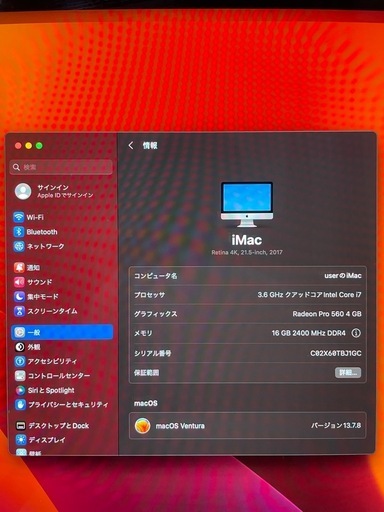Viewport: 384px width, 512px height.
Task: Click the macOS Ventura name text
Action: 180,426
